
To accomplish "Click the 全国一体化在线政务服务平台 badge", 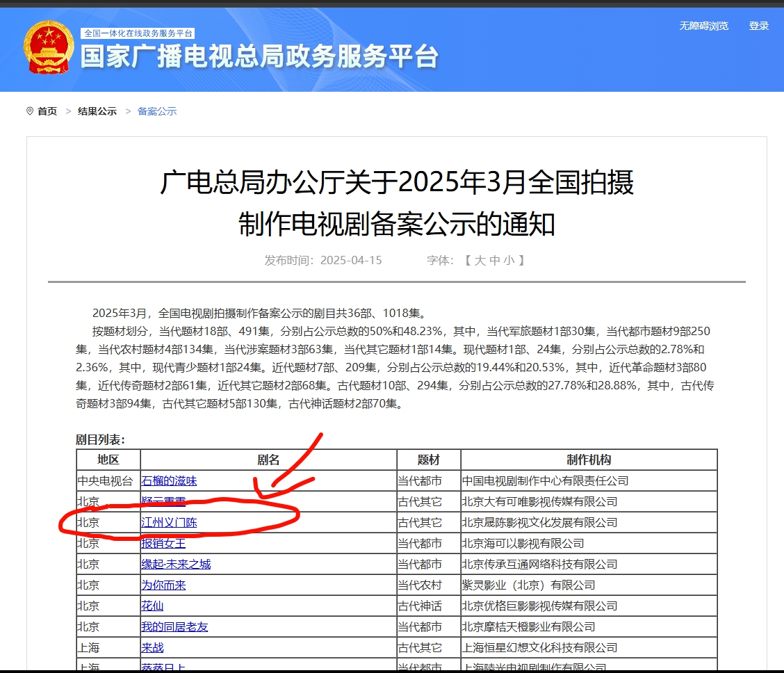I will 138,33.
